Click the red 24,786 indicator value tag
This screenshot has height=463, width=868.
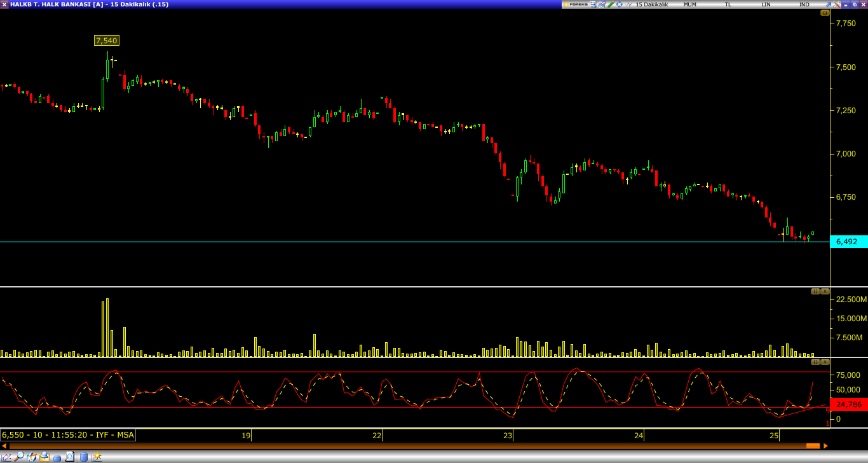pyautogui.click(x=849, y=404)
